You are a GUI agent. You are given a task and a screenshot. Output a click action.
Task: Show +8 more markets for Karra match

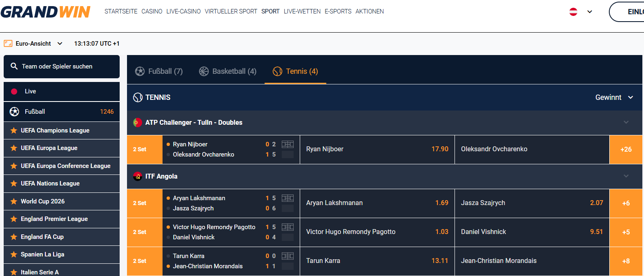(626, 261)
